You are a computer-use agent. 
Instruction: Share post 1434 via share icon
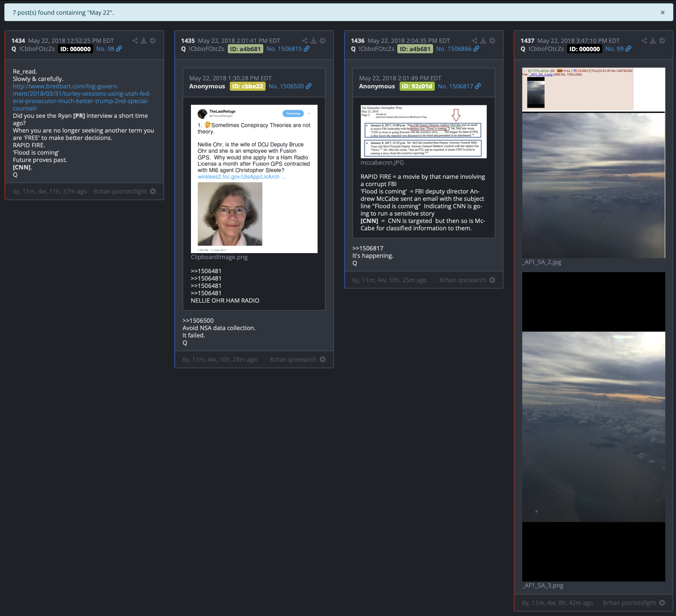tap(135, 41)
